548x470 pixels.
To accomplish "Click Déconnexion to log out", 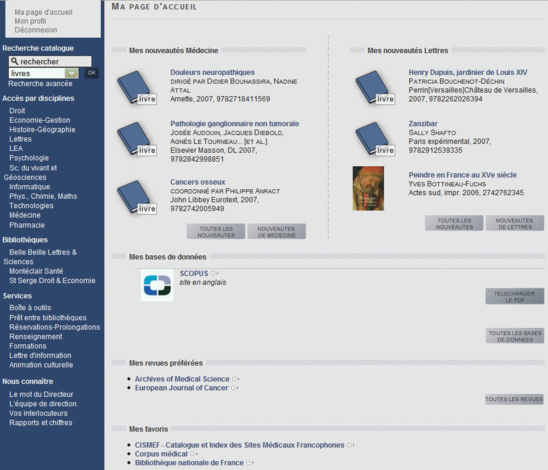I will pyautogui.click(x=36, y=30).
